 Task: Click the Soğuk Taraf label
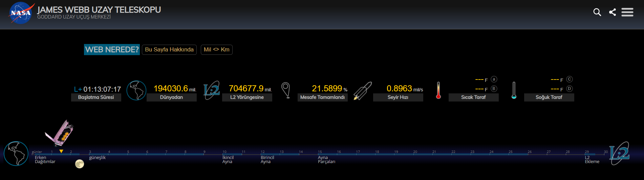549,97
